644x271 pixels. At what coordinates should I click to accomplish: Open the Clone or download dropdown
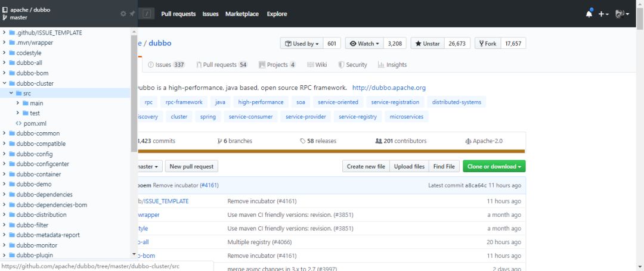click(494, 166)
